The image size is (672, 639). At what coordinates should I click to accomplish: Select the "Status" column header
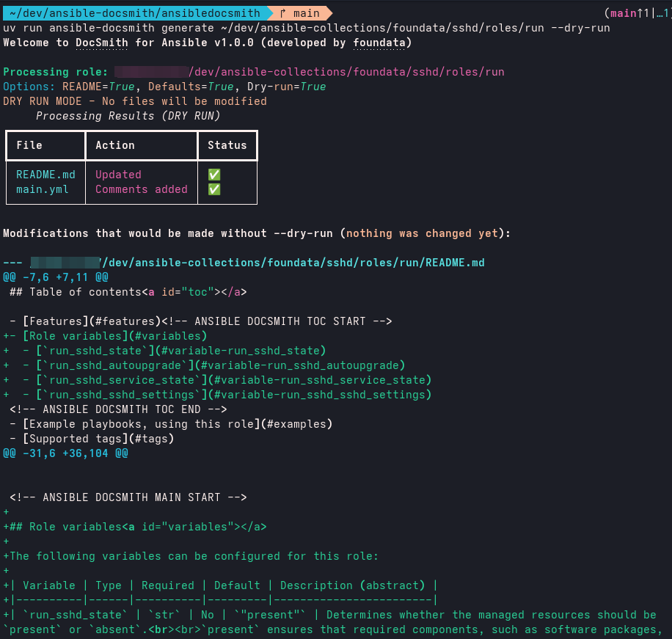(x=227, y=145)
